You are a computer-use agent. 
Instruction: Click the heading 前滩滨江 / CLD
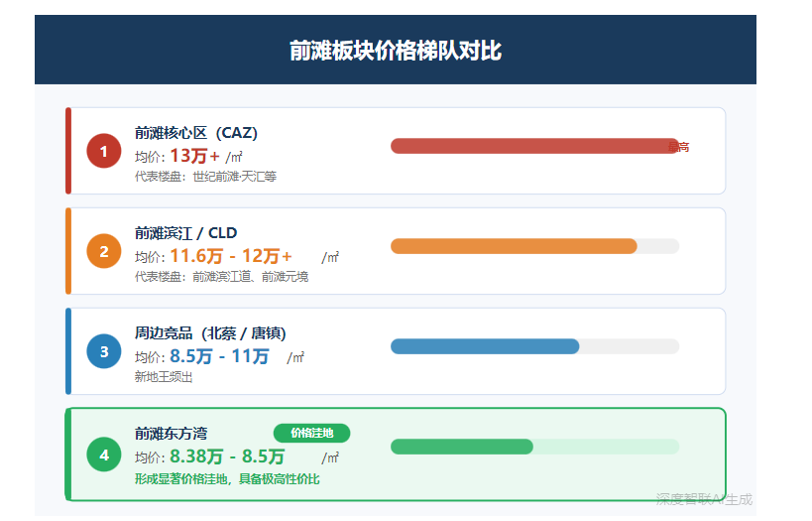coord(186,233)
